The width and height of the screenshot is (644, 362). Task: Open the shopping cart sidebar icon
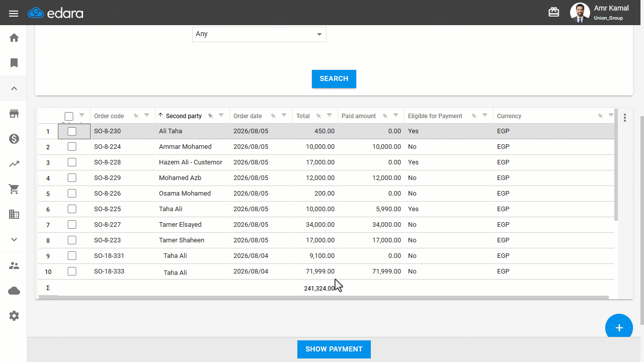click(x=14, y=189)
